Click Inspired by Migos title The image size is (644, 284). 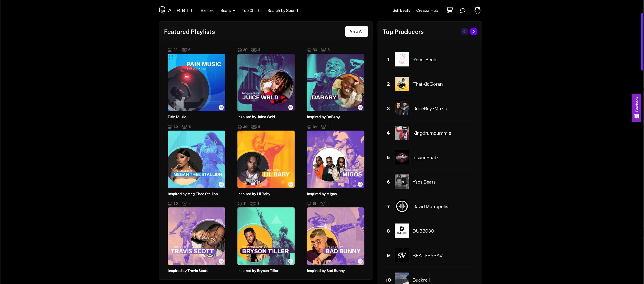(322, 194)
